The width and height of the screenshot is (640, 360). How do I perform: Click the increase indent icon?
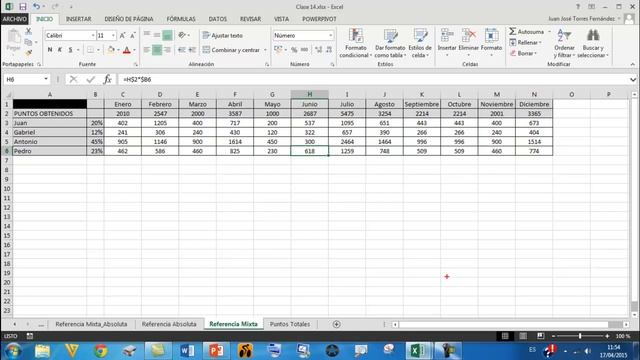coord(192,50)
